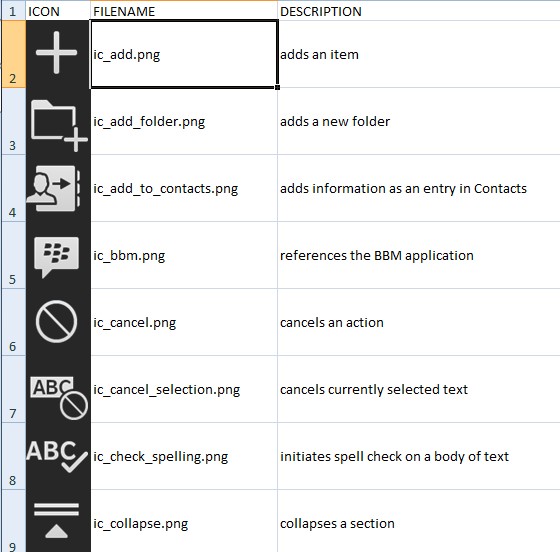Select the add folder icon image
Image resolution: width=560 pixels, height=552 pixels.
click(59, 125)
